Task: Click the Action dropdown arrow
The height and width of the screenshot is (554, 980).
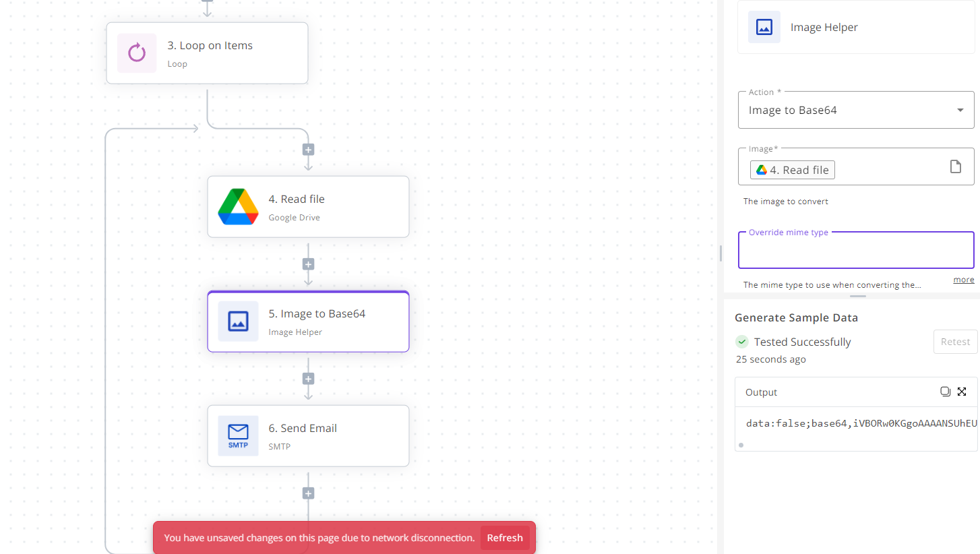Action: 960,111
